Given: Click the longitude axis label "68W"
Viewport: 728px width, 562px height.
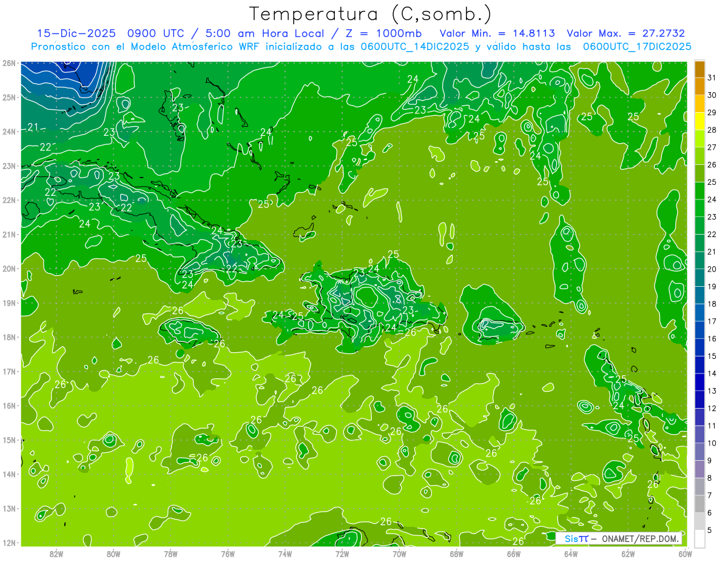Looking at the screenshot, I should coord(456,554).
